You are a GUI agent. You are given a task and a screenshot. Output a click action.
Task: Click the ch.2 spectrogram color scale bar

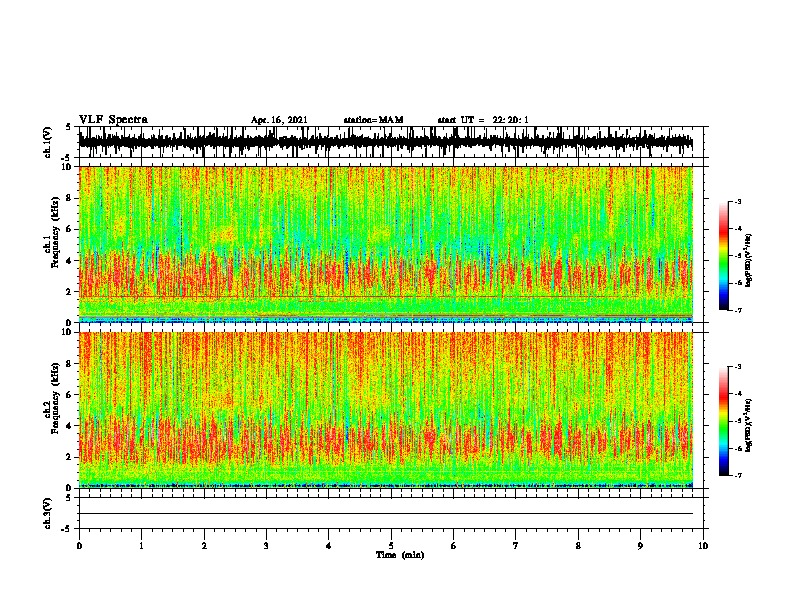coord(723,421)
